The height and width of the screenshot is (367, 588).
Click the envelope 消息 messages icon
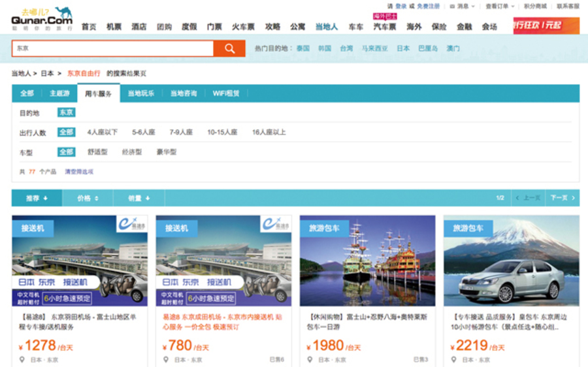click(x=452, y=6)
